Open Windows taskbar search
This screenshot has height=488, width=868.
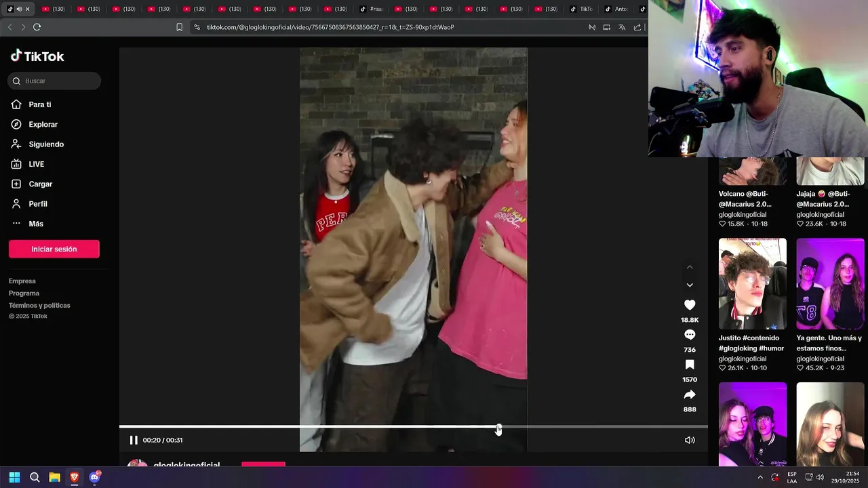coord(35,477)
